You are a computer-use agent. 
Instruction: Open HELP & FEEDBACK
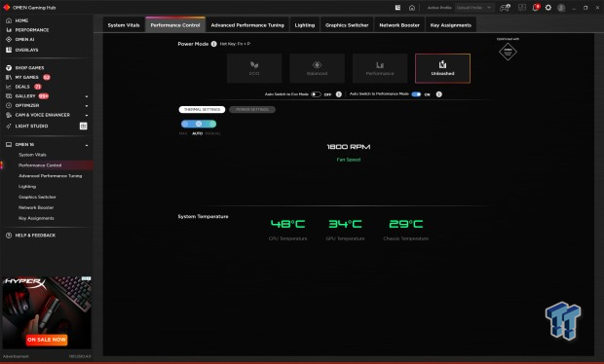click(x=35, y=236)
